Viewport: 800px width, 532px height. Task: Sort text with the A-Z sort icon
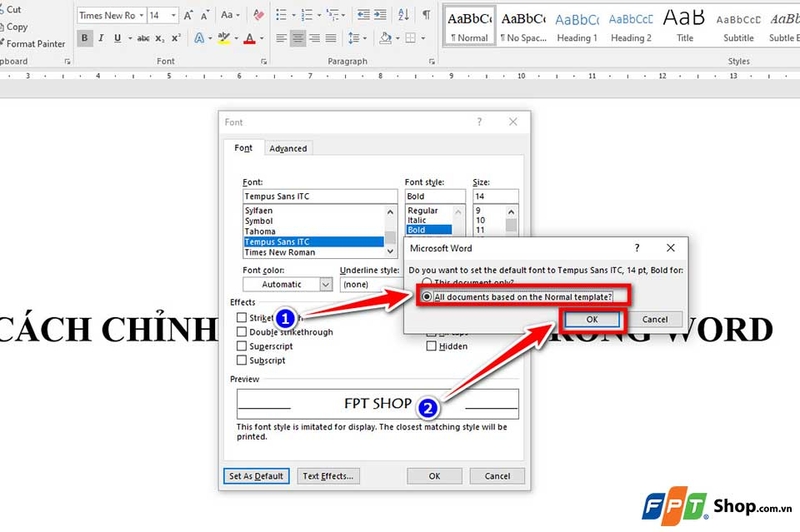click(404, 15)
